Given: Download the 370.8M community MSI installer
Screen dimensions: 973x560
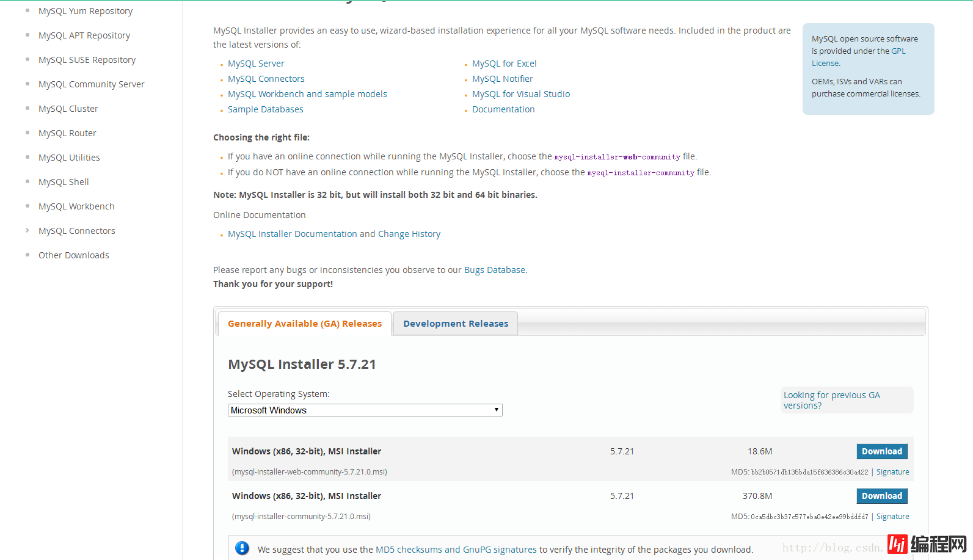Looking at the screenshot, I should (x=882, y=496).
